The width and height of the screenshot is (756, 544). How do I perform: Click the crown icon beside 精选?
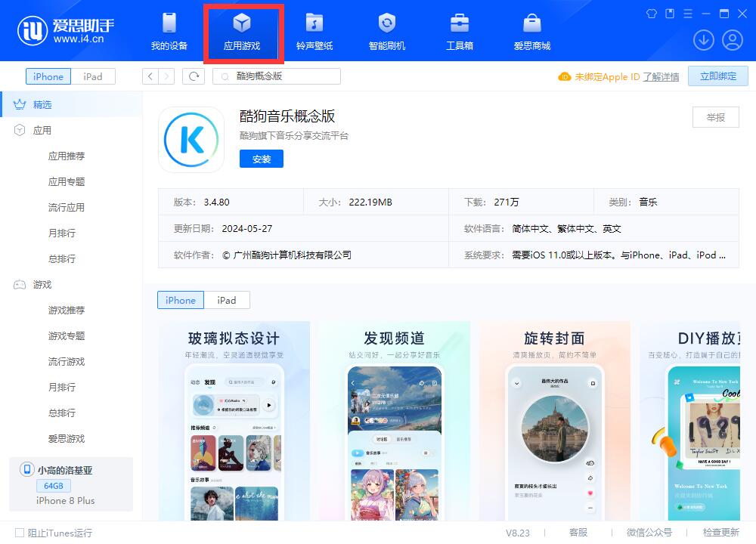pyautogui.click(x=20, y=104)
